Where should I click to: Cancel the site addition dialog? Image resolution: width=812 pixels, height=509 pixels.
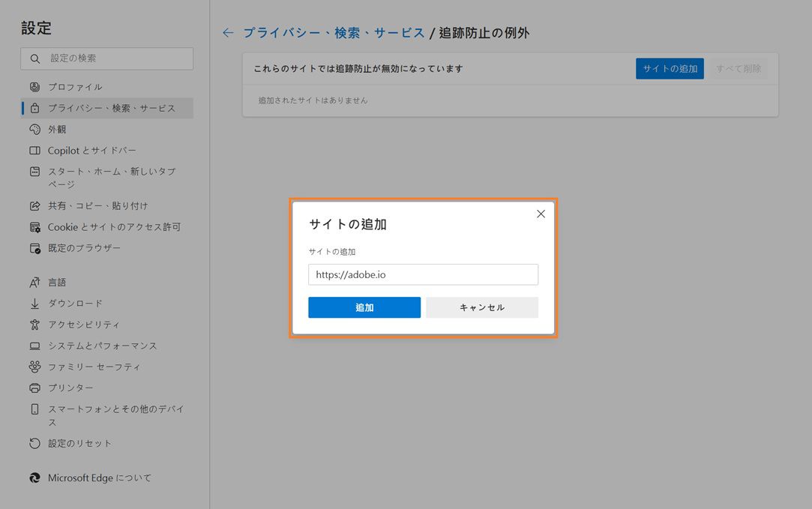click(x=482, y=307)
